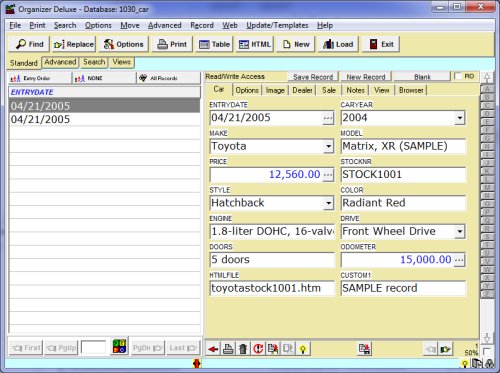Viewport: 500px width, 373px height.
Task: Click the All Records filter selector
Action: [169, 78]
